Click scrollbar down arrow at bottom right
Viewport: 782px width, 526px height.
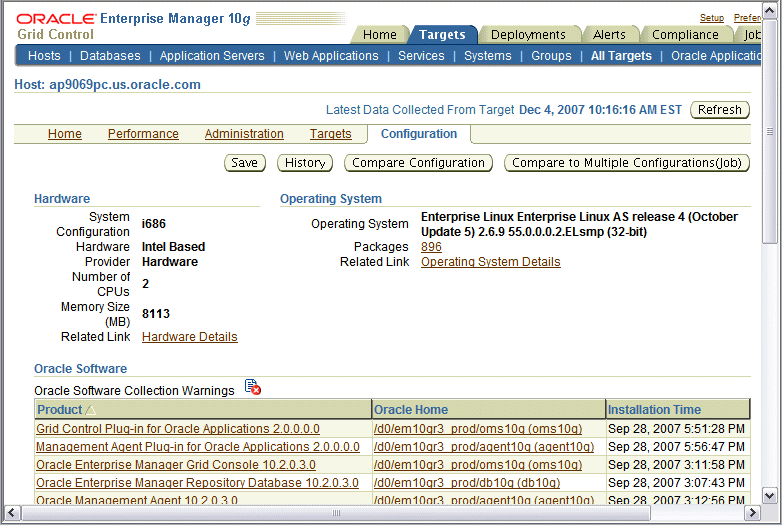tap(769, 495)
